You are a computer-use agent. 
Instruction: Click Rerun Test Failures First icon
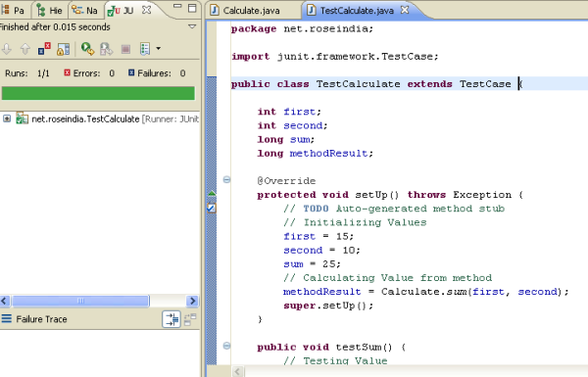(107, 49)
